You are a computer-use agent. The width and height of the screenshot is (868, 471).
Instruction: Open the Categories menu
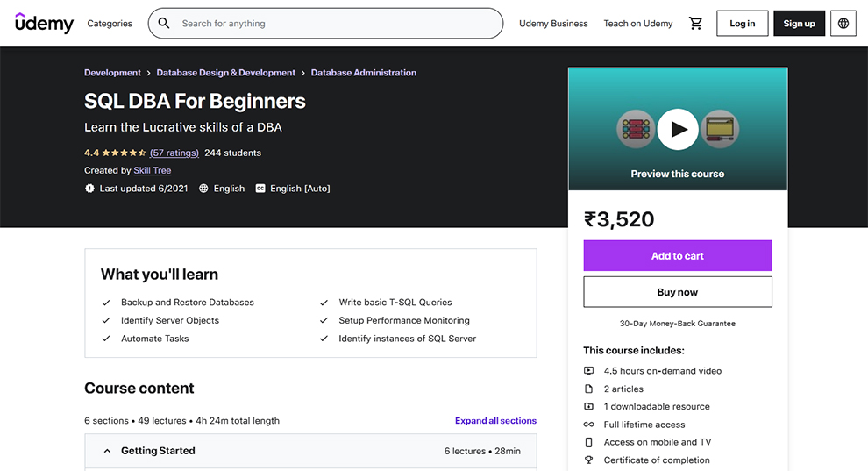(x=110, y=24)
